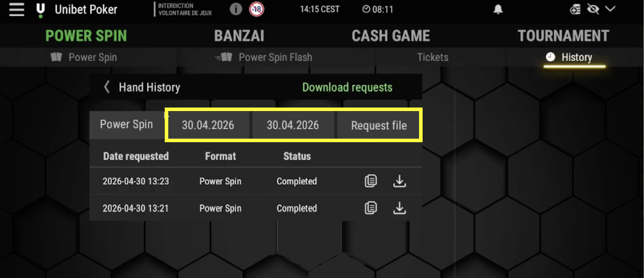Open the Power Spin game type selector
Screen dimensions: 644x278
[126, 124]
